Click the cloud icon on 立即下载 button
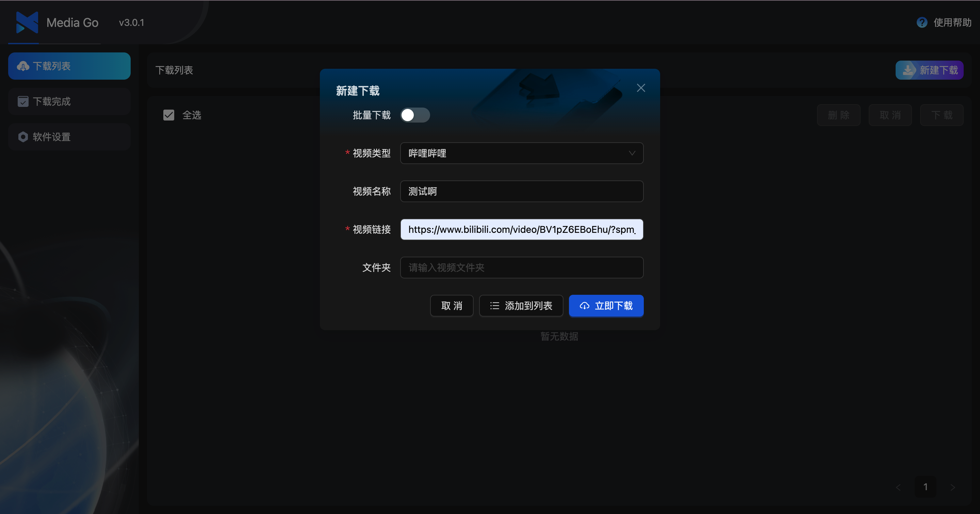 (x=584, y=306)
